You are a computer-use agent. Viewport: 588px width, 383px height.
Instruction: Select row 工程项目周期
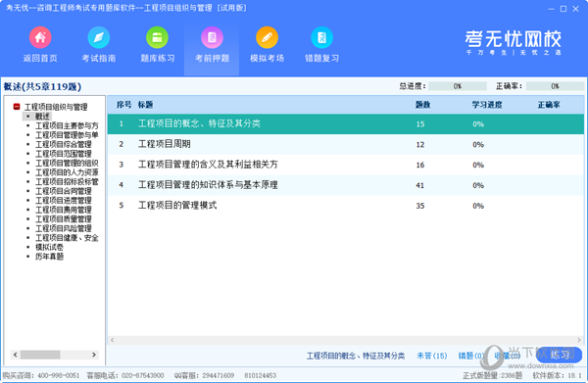346,144
